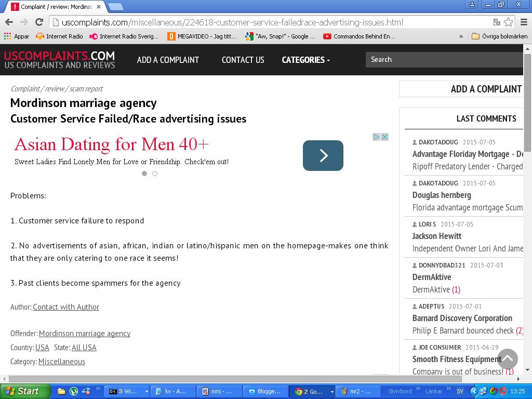
Task: Click the translate page icon in address bar
Action: click(497, 22)
